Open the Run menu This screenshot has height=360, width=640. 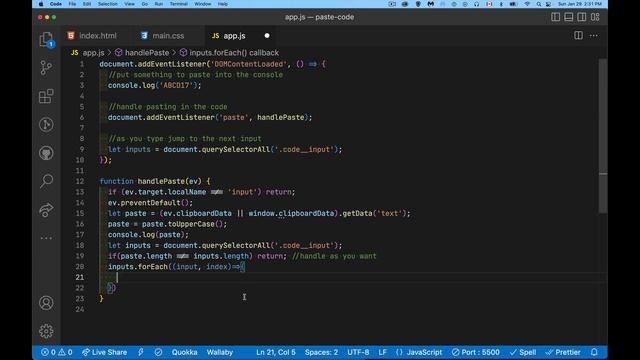tap(158, 4)
